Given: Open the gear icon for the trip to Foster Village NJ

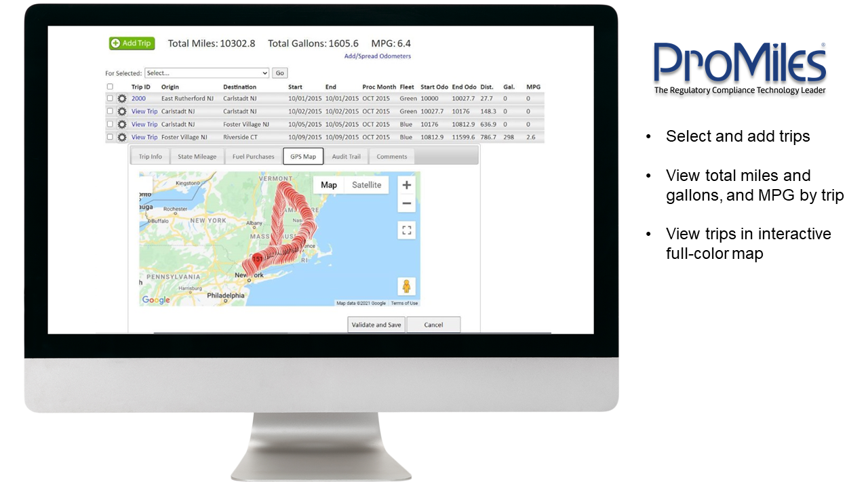Looking at the screenshot, I should click(122, 125).
